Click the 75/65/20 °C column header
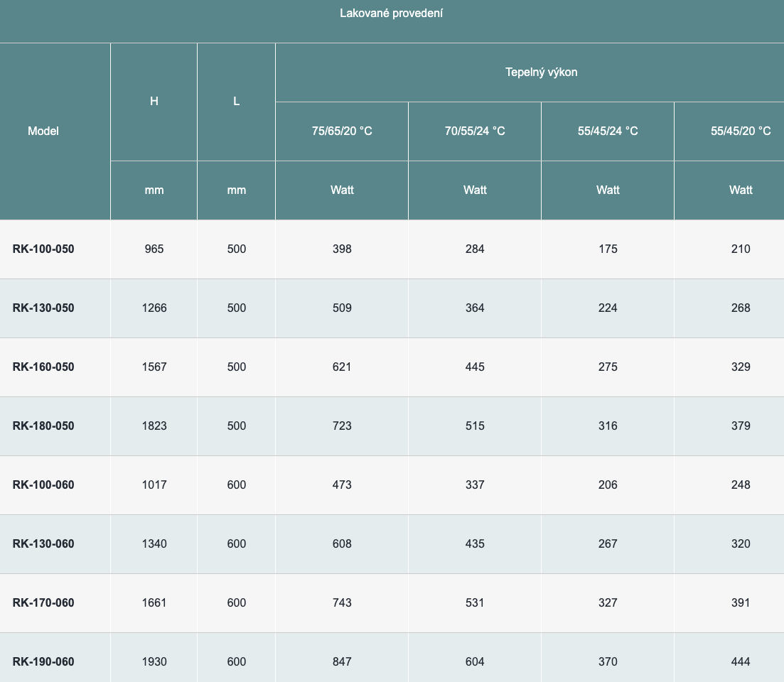 342,131
